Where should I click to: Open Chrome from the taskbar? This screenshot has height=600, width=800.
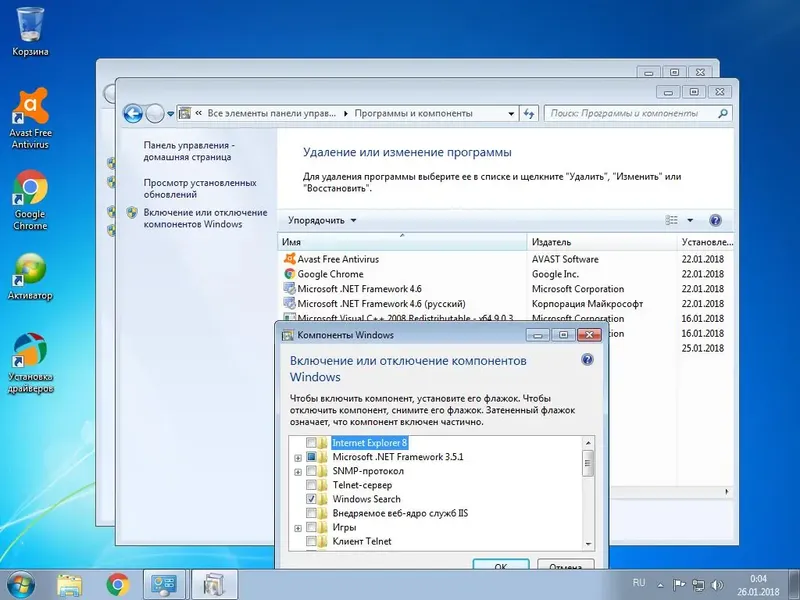pos(118,585)
